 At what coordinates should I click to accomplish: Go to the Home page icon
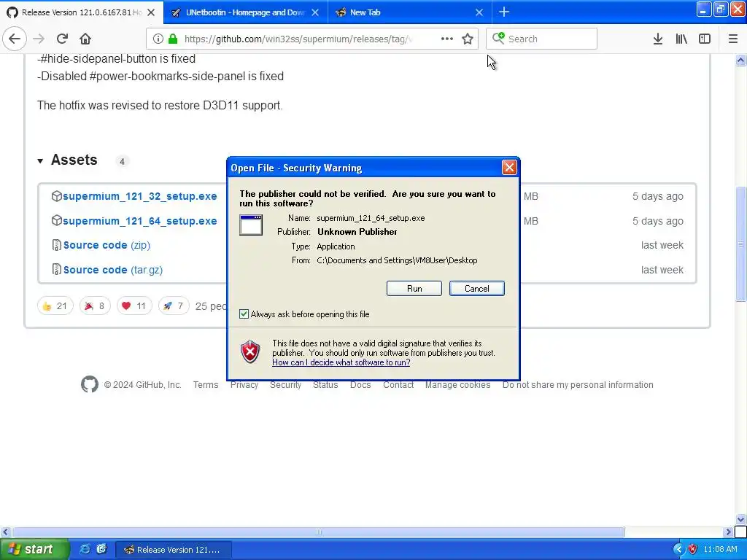[x=85, y=39]
